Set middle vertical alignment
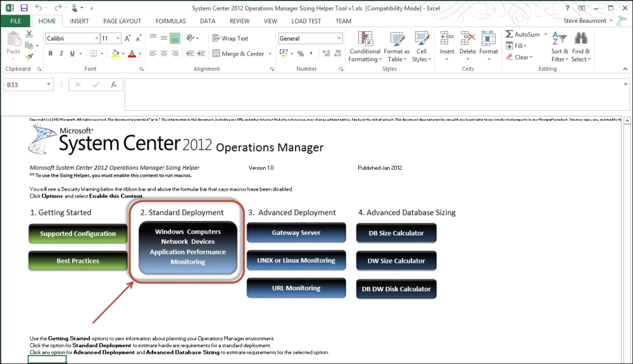 (164, 39)
